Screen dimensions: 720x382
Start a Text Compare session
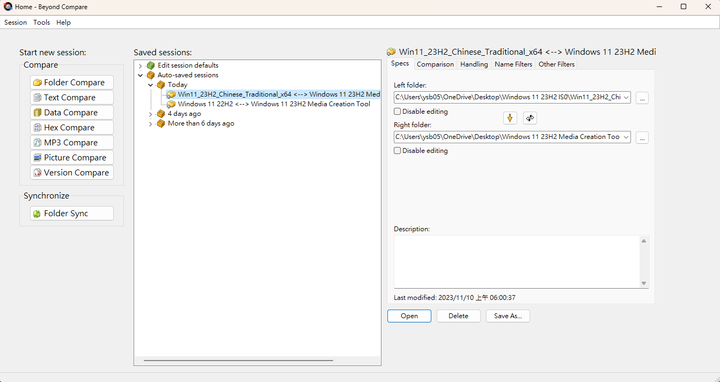click(72, 97)
